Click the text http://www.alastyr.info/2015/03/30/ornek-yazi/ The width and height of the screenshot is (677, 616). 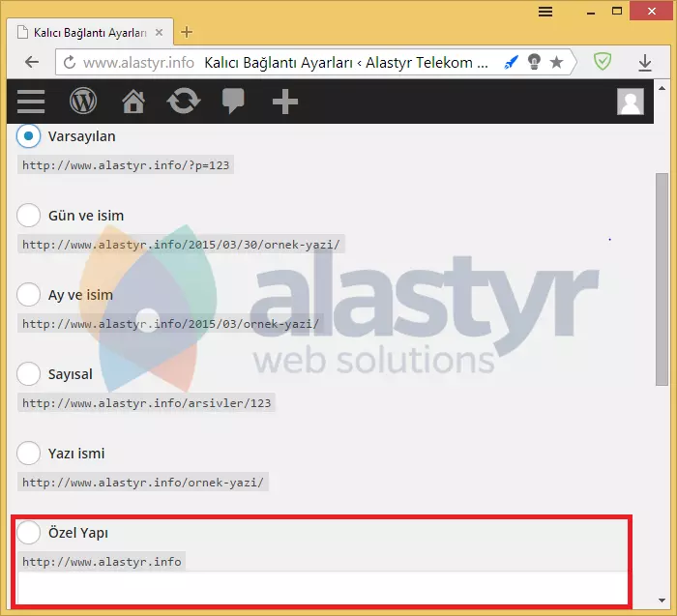point(181,245)
